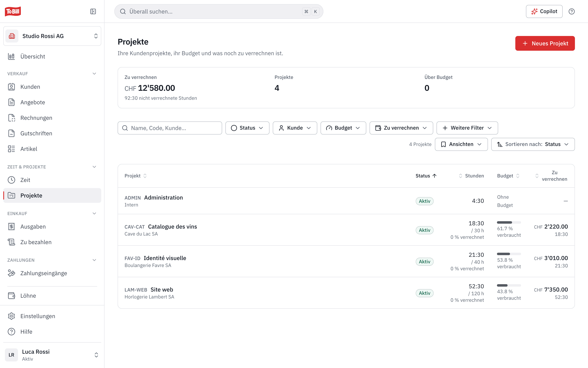Viewport: 588px width, 368px height.
Task: Click the Zu bezahlen scroll icon
Action: pos(11,242)
